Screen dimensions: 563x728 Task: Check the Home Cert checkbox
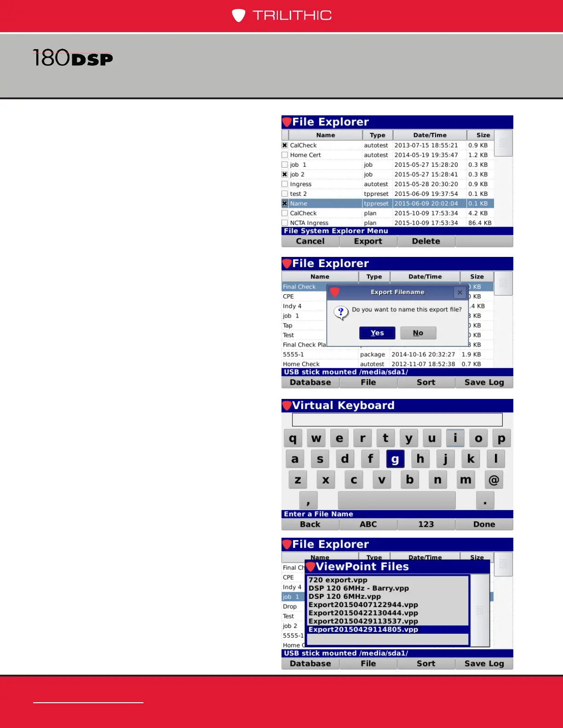click(x=285, y=155)
